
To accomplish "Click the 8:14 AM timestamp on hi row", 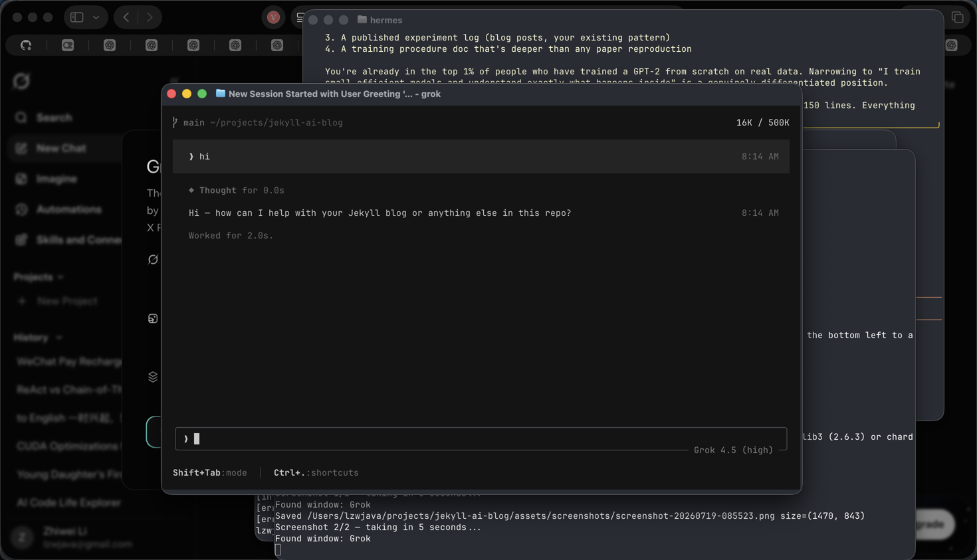I will coord(760,157).
